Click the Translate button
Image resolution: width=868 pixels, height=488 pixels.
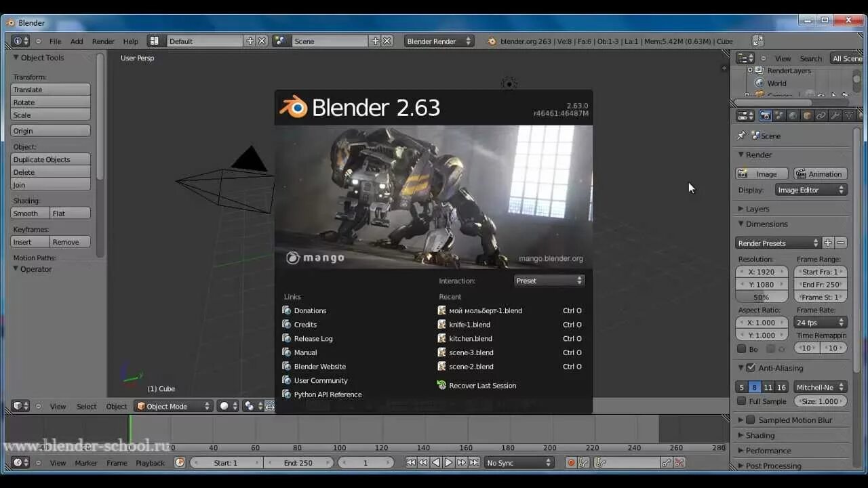(x=51, y=89)
